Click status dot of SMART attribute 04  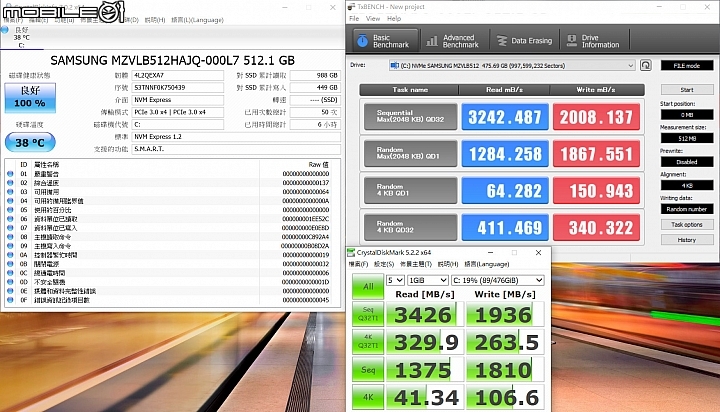pos(10,201)
